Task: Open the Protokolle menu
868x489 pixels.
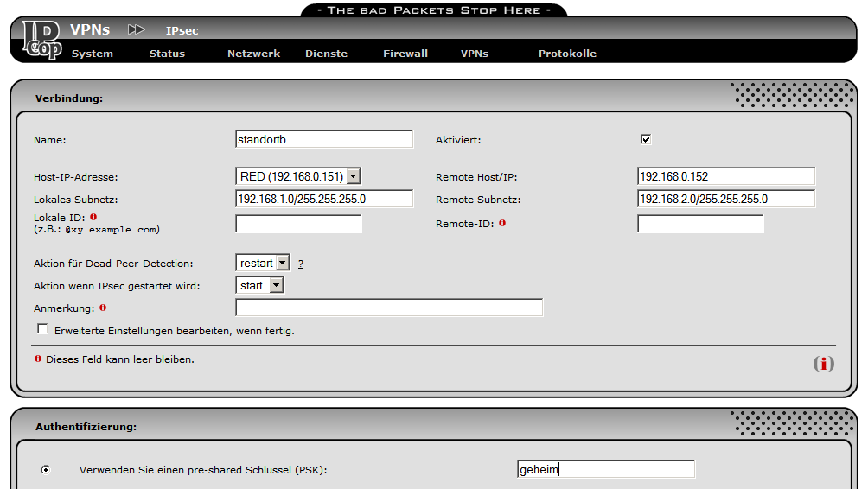Action: (567, 54)
